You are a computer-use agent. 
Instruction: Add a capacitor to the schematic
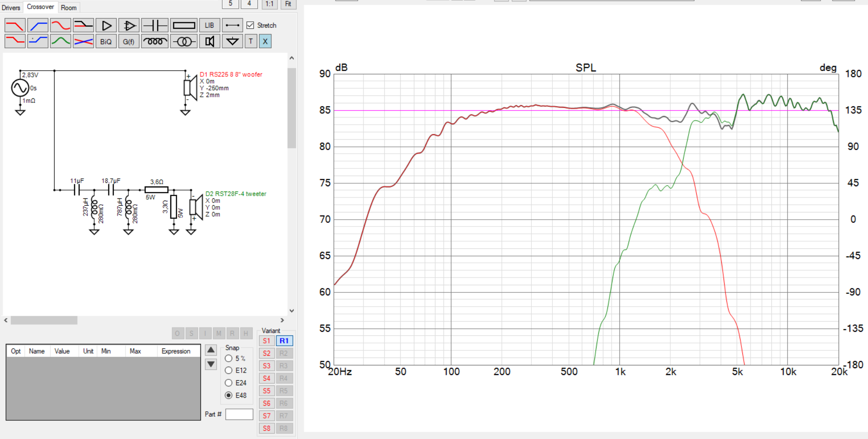coord(155,25)
